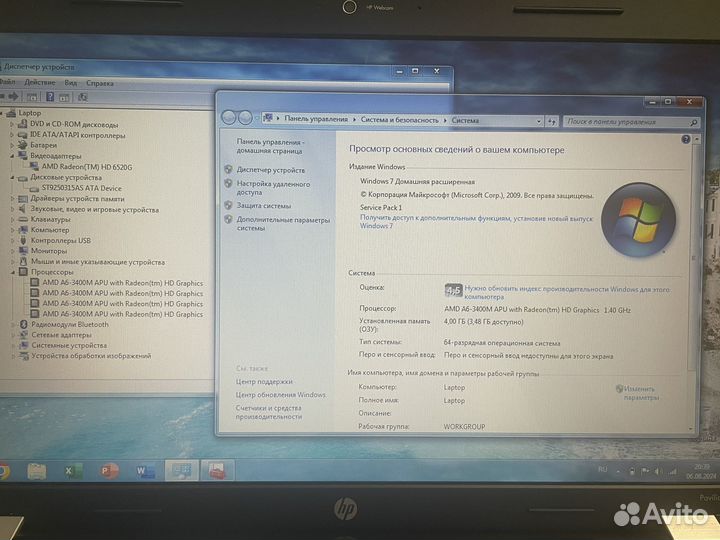
Task: Click the network signal icon in system tray
Action: click(x=673, y=472)
